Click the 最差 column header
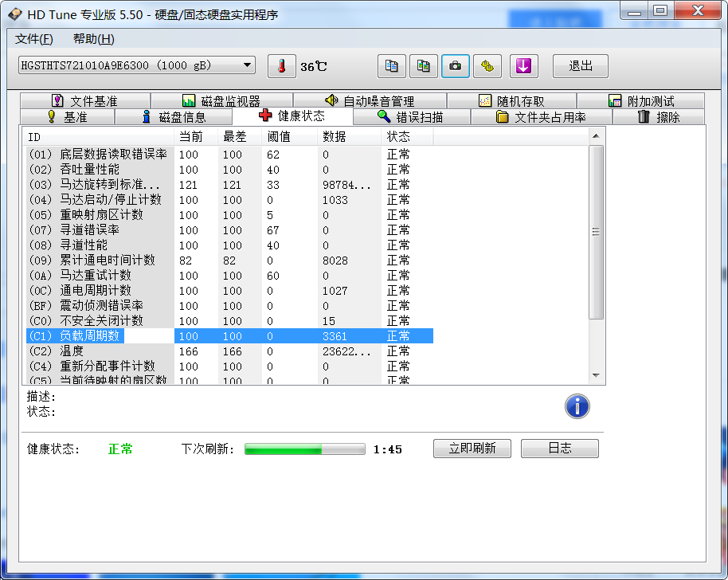Viewport: 728px width, 580px height. (240, 136)
